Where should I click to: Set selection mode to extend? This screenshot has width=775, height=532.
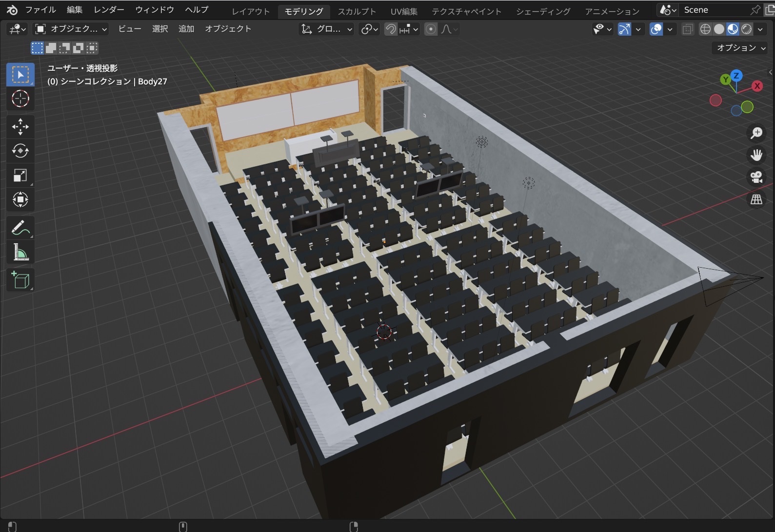click(x=51, y=48)
